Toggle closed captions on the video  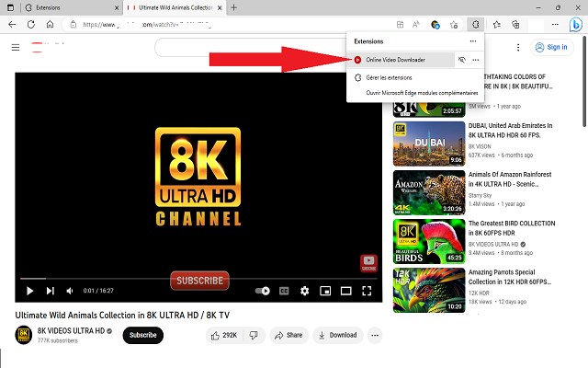(284, 291)
